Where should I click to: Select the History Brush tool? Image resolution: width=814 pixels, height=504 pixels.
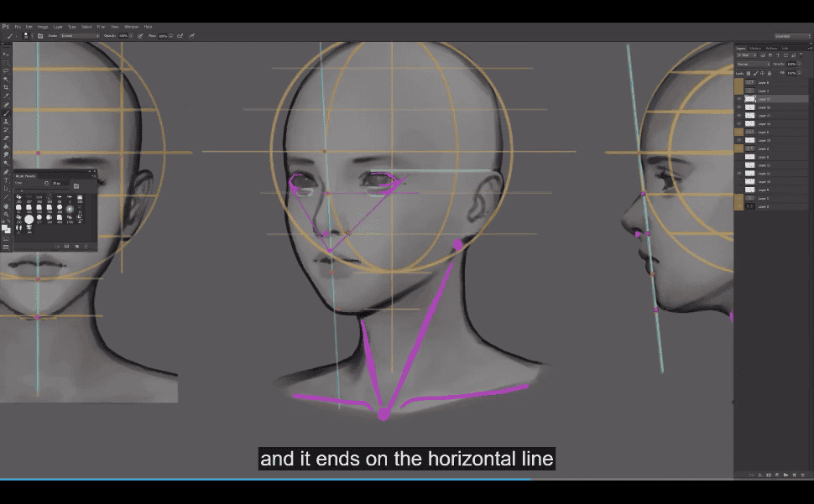pyautogui.click(x=6, y=130)
